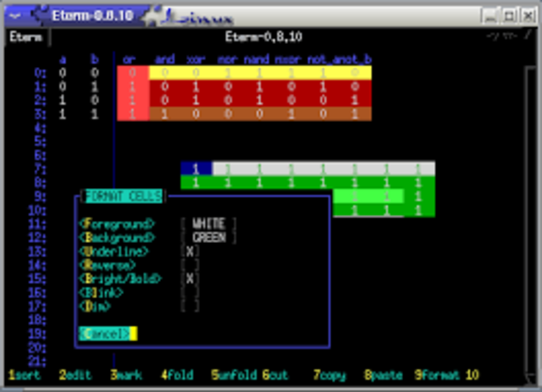Open the WHITE foreground color selector
542x392 pixels.
(x=209, y=224)
